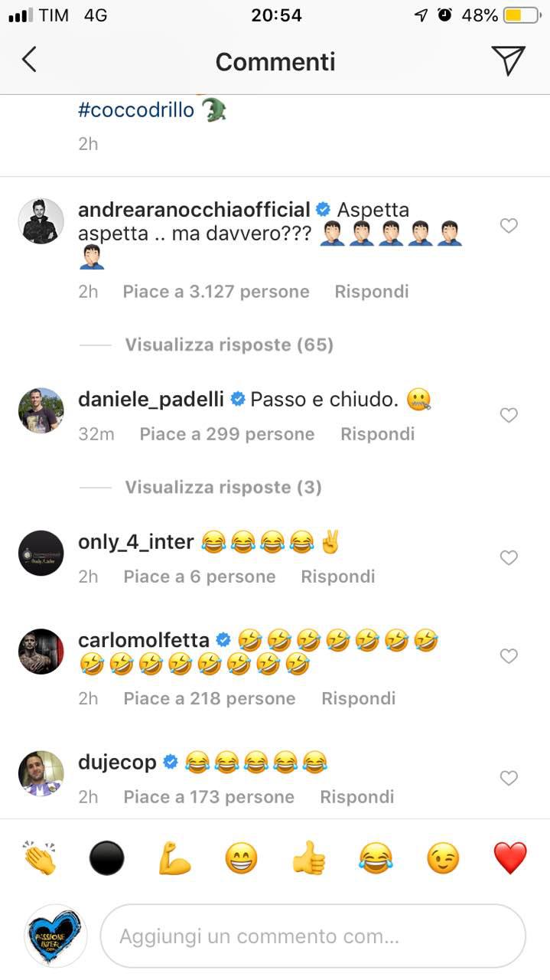
Task: Insert winking face emoji
Action: pyautogui.click(x=443, y=857)
